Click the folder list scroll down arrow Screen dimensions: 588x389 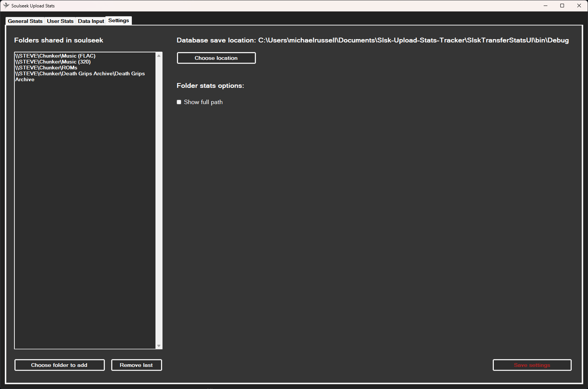pos(159,346)
